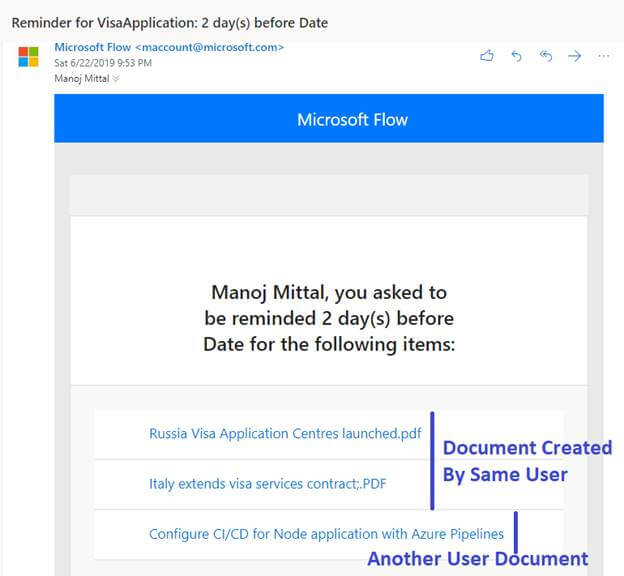Open Italy extends visa services contract;.PDF link
The height and width of the screenshot is (576, 624).
pos(267,484)
